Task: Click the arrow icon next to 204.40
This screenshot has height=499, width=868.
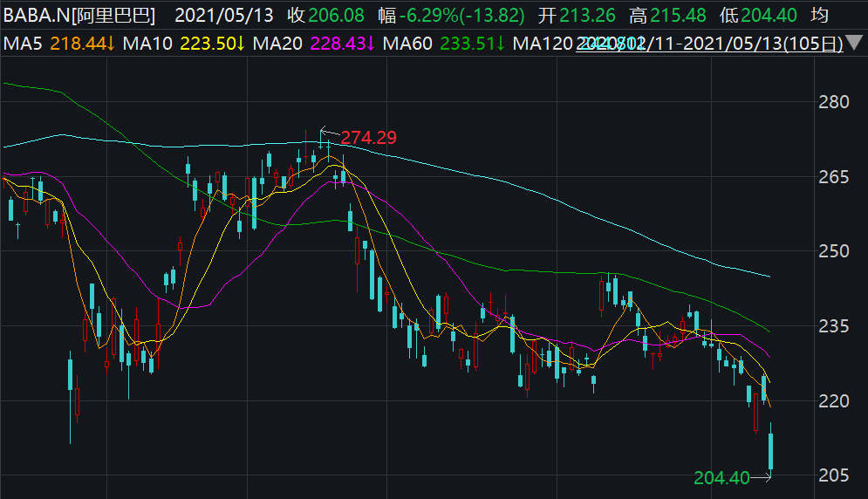Action: click(x=762, y=476)
